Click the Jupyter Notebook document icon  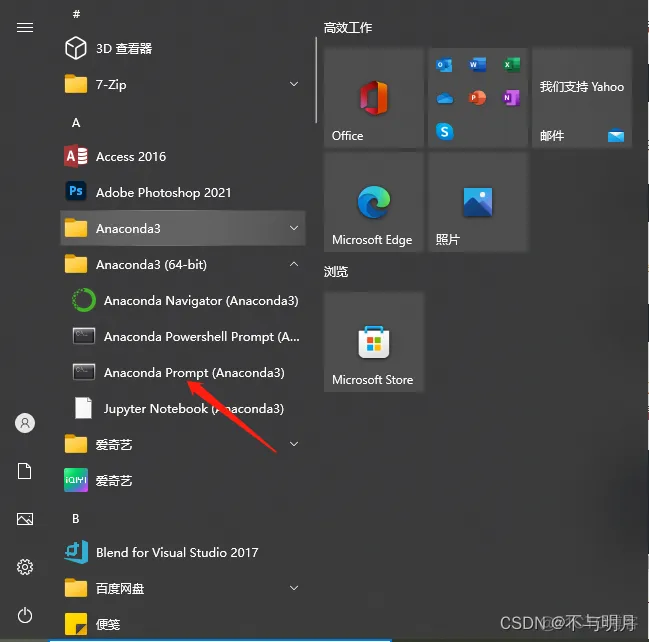(x=83, y=408)
